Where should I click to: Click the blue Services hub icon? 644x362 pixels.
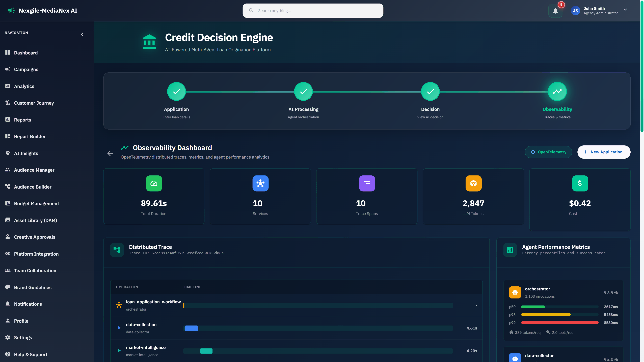click(x=260, y=183)
